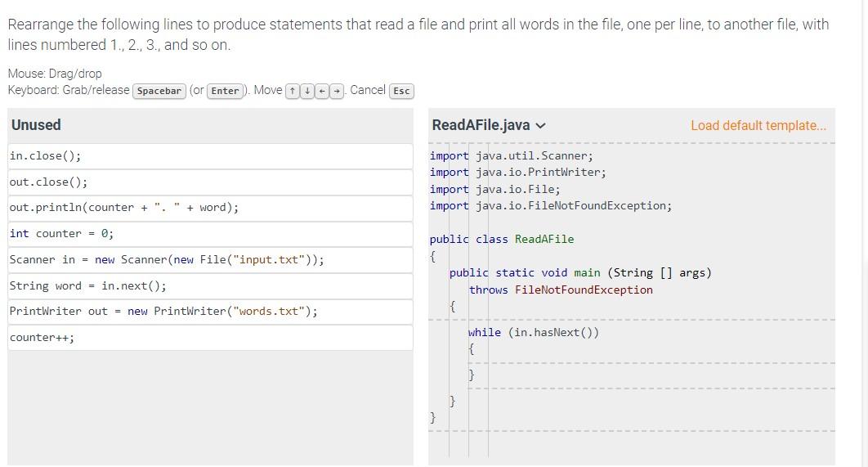Grab the counter++; code tile
Image resolution: width=868 pixels, height=467 pixels.
pyautogui.click(x=210, y=338)
